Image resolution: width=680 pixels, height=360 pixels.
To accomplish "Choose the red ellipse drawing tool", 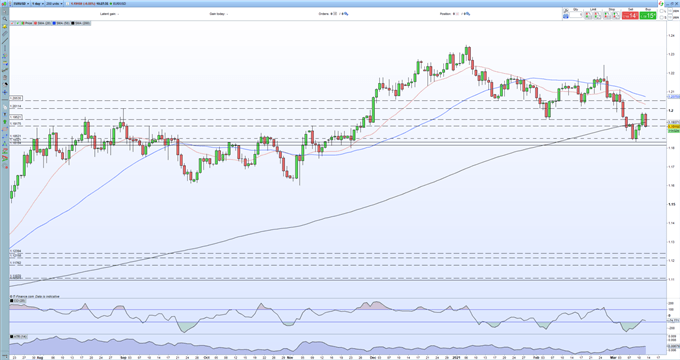I will 5,129.
